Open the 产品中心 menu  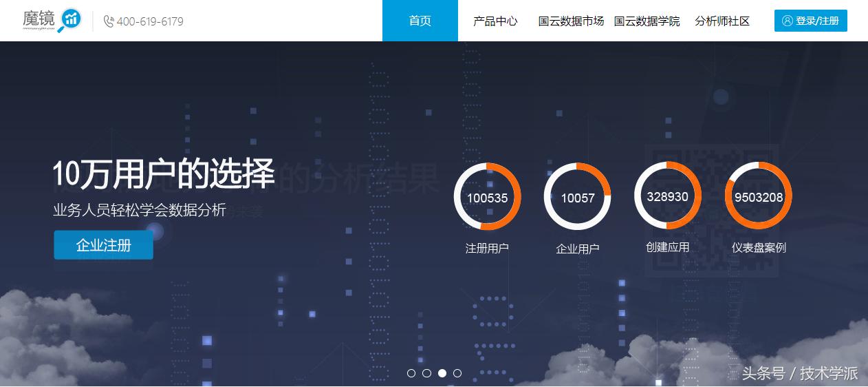click(x=495, y=21)
